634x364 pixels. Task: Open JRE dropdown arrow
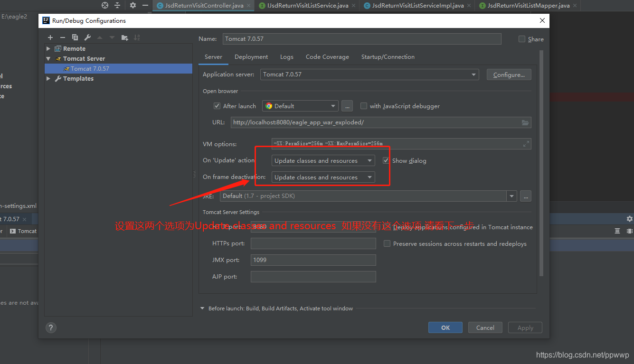(x=511, y=196)
